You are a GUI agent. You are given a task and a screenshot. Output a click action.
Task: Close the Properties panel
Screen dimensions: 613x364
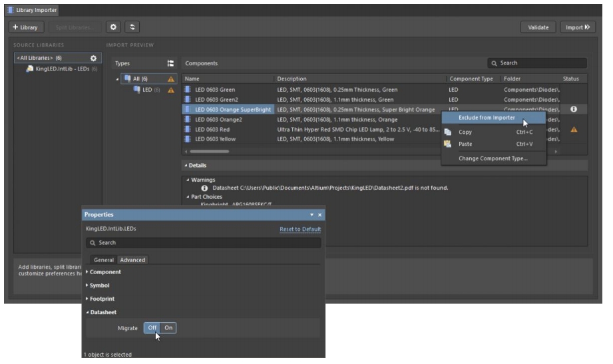coord(319,215)
